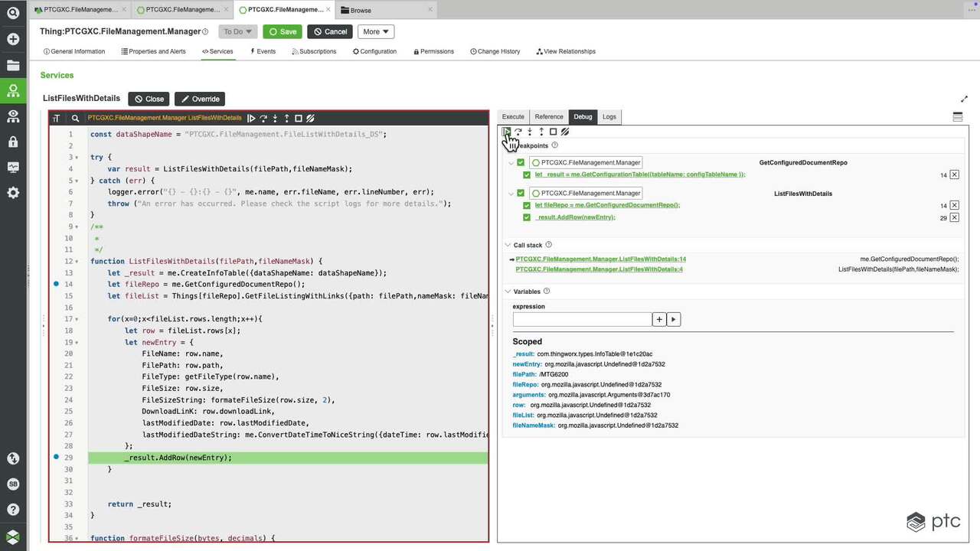Screen dimensions: 980x551
Task: Open the More dropdown menu
Action: [x=375, y=31]
